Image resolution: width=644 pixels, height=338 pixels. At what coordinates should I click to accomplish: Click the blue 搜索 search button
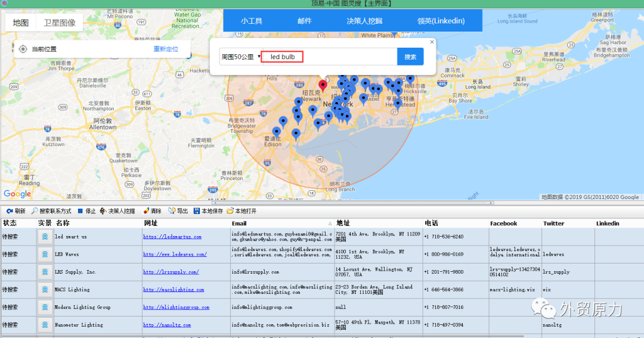(x=410, y=57)
